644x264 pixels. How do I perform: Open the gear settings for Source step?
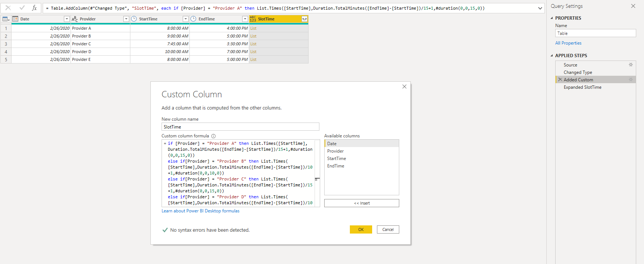pos(631,65)
